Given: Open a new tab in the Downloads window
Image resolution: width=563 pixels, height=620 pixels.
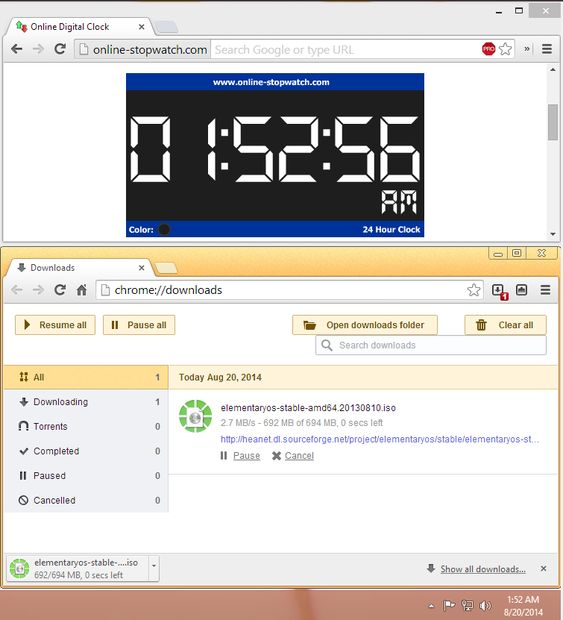Looking at the screenshot, I should point(166,268).
